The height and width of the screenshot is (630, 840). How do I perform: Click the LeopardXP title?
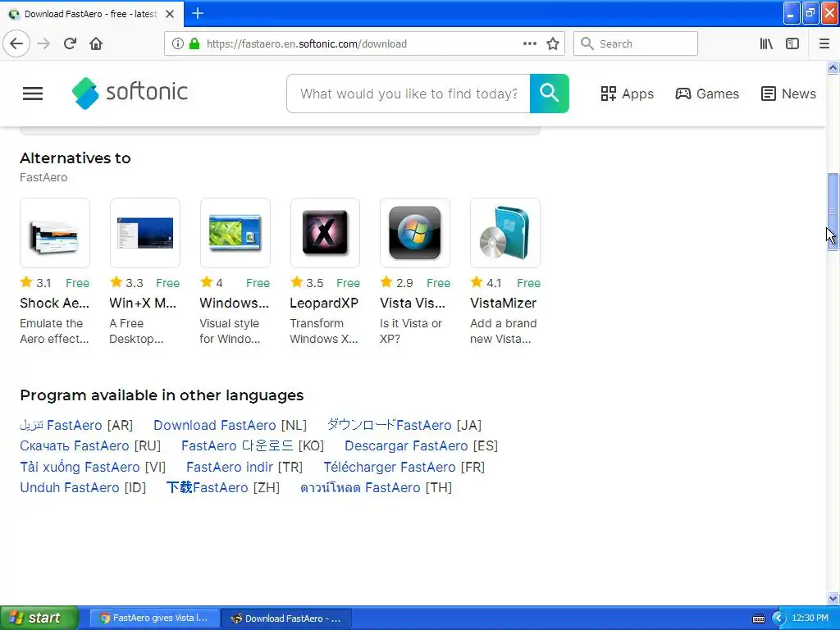(x=324, y=304)
